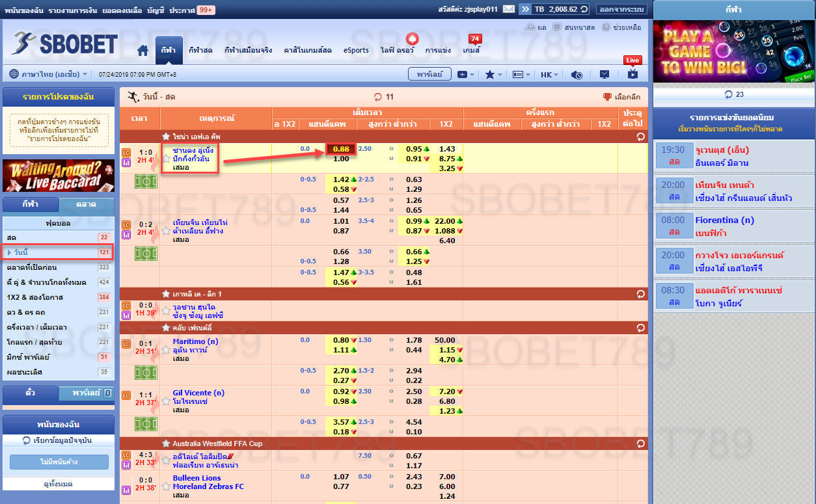816x504 pixels.
Task: Favorite the Australia Westfield FFA Cup star
Action: (x=167, y=444)
